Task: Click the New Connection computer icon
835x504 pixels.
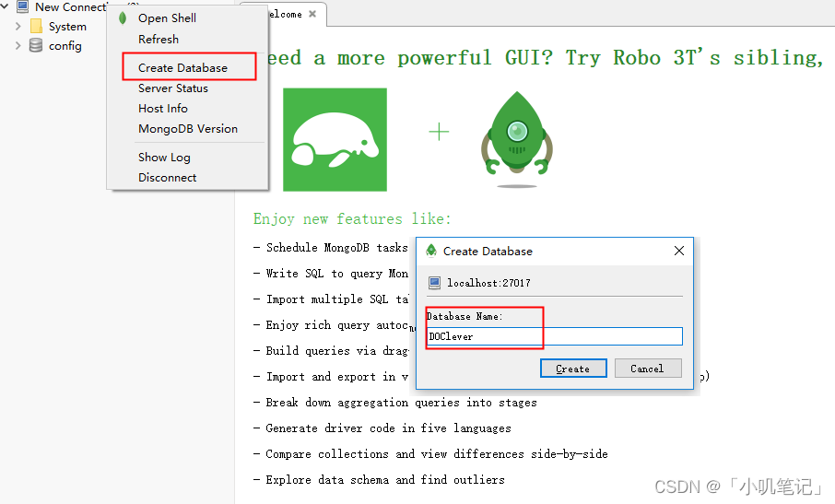Action: pyautogui.click(x=22, y=6)
